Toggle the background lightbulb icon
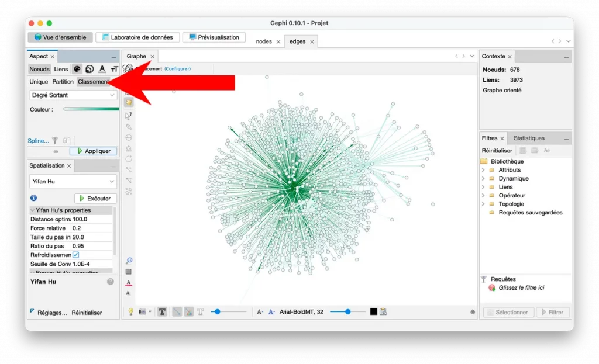599x364 pixels. 130,311
